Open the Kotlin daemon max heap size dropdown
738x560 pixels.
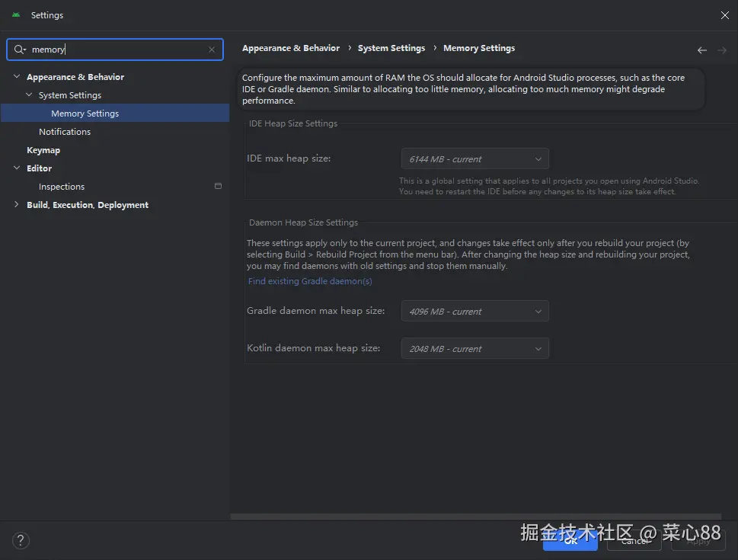coord(475,348)
